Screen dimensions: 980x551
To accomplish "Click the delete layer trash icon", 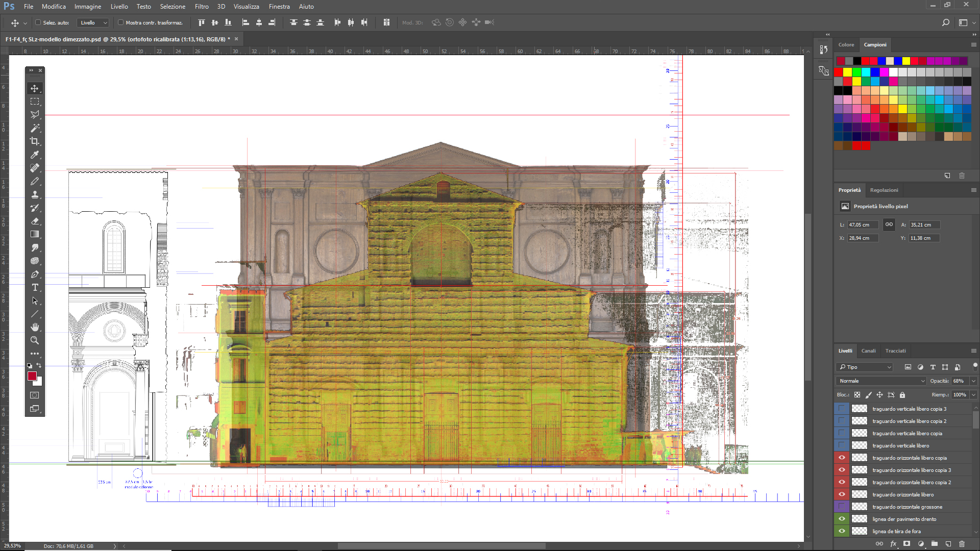I will 962,544.
